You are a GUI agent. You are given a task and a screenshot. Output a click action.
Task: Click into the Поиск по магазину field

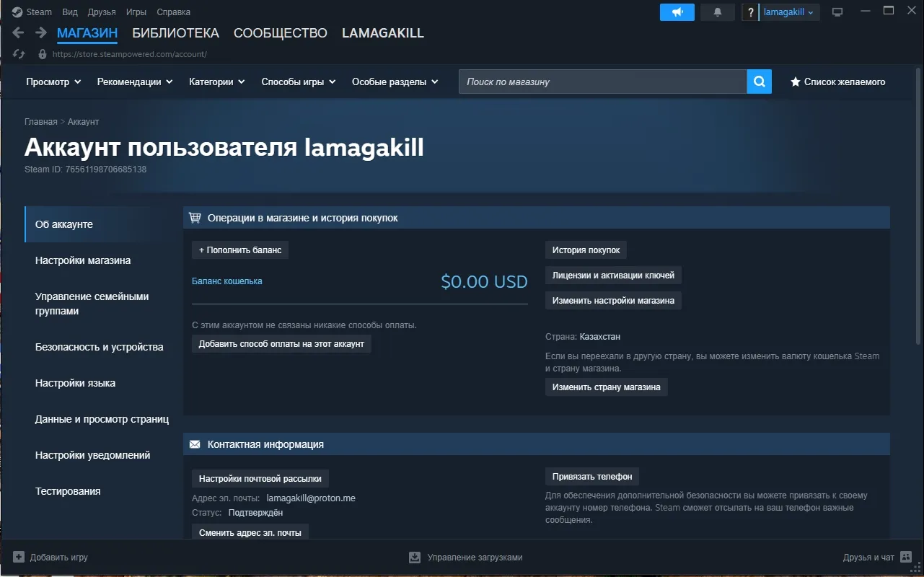click(x=603, y=82)
